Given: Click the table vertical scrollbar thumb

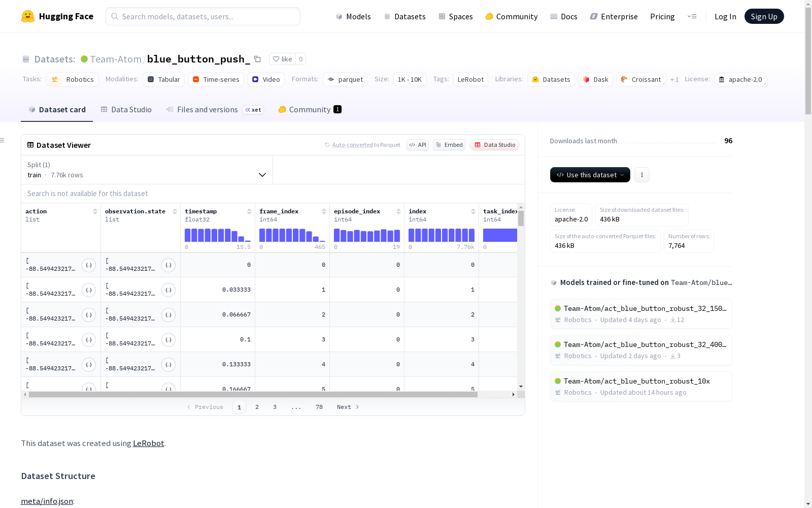Looking at the screenshot, I should tap(521, 218).
